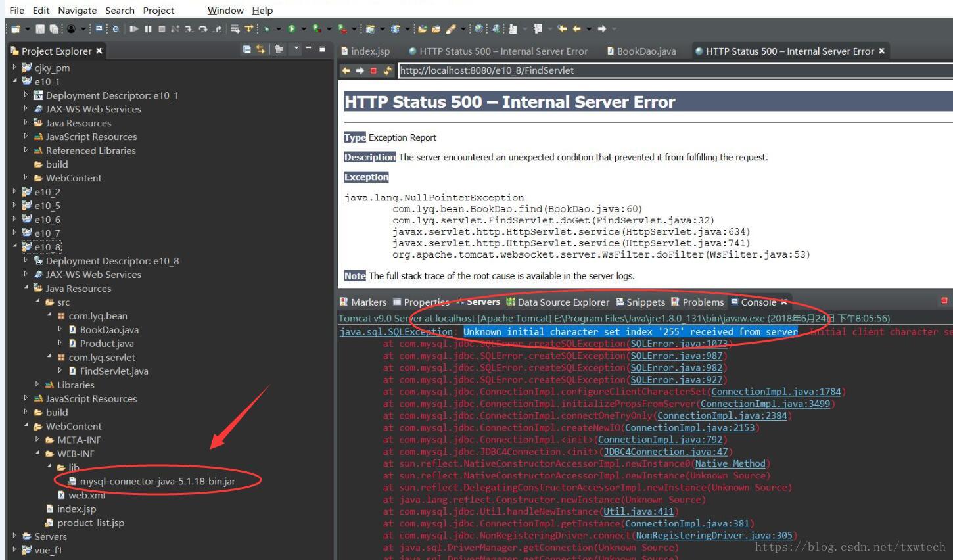Click the Step Into toolbar icon
Screen dimensions: 953x560
coord(189,28)
